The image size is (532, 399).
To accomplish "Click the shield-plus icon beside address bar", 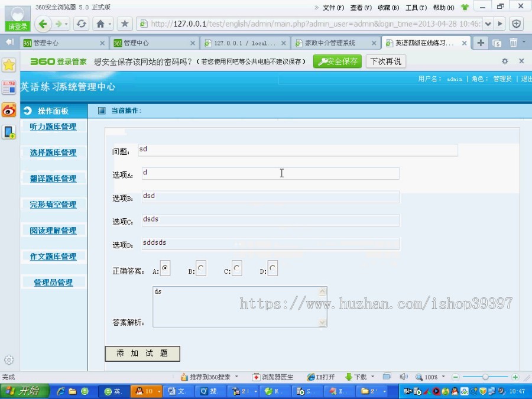I will [x=517, y=24].
